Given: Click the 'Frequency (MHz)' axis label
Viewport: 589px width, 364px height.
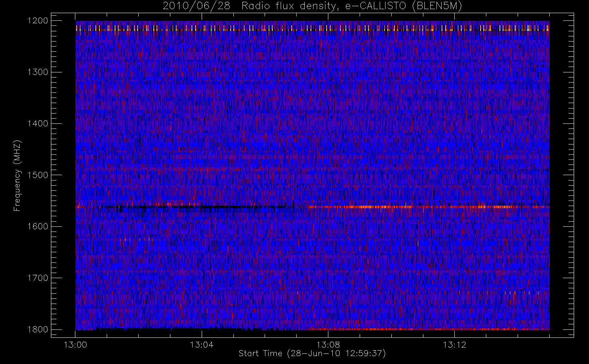Looking at the screenshot, I should click(x=17, y=175).
